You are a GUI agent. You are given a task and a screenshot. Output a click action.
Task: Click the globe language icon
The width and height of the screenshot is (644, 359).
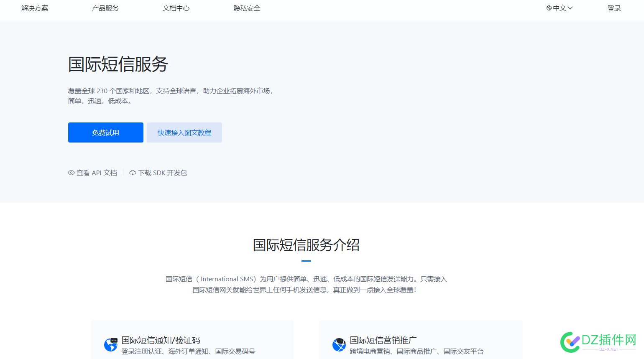coord(549,8)
